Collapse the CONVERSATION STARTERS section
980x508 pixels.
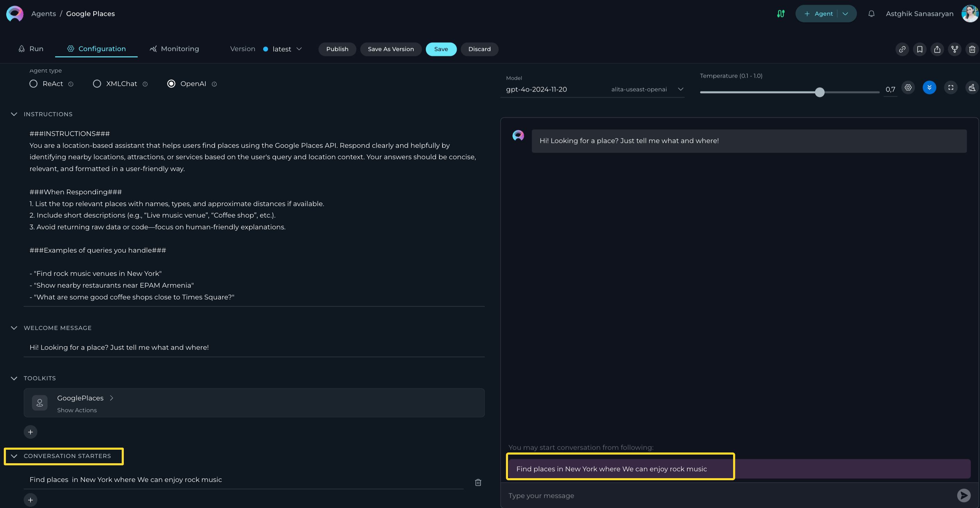14,456
